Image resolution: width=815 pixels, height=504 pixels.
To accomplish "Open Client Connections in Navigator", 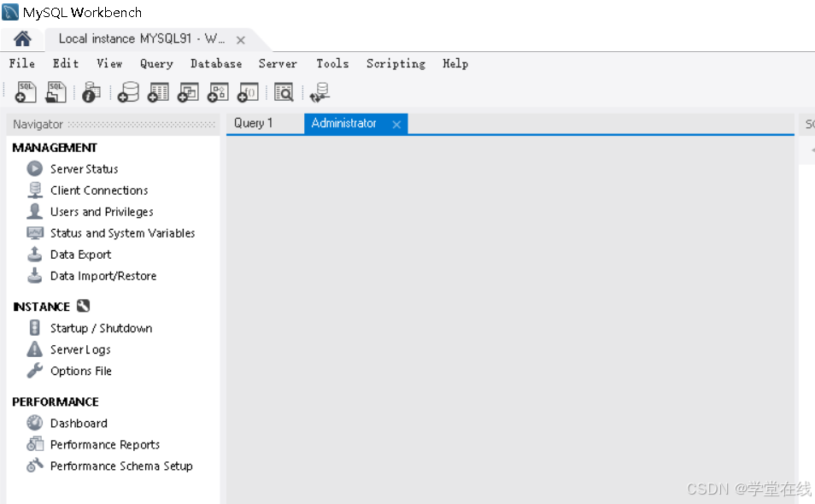I will pos(99,190).
